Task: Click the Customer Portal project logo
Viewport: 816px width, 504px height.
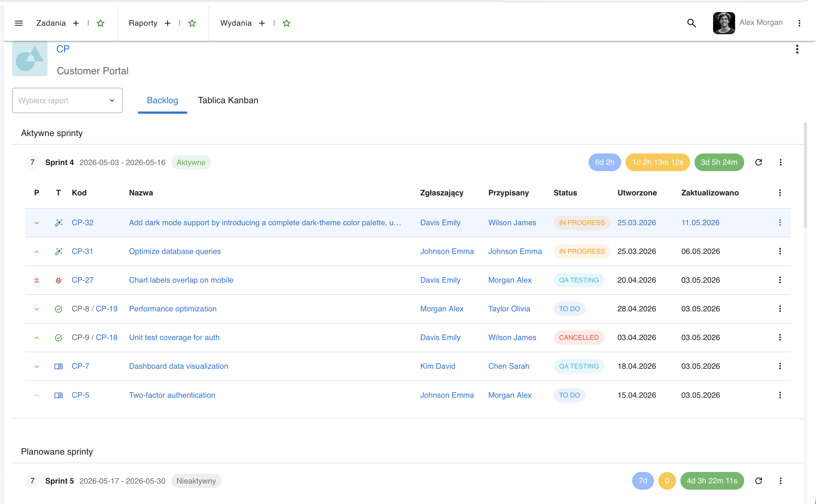Action: point(30,59)
